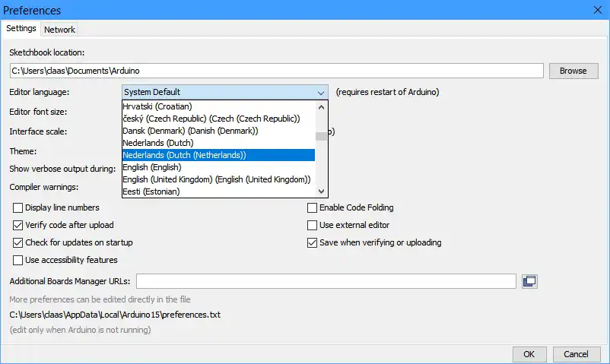Open the Settings tab
This screenshot has height=364, width=610.
coord(21,29)
